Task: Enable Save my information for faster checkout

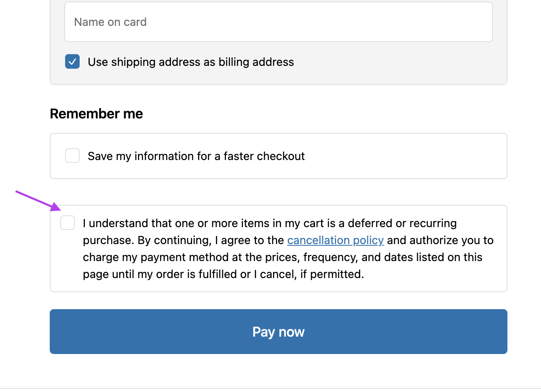Action: [72, 156]
